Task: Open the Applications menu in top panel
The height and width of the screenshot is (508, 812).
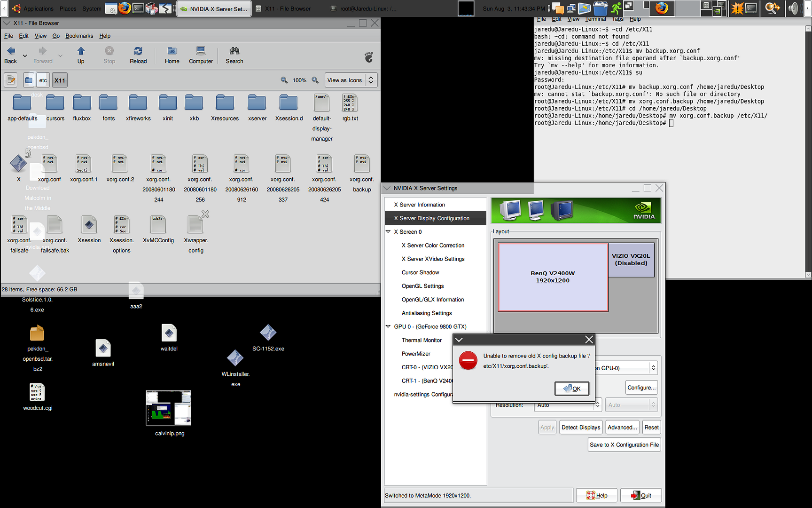Action: [x=39, y=8]
